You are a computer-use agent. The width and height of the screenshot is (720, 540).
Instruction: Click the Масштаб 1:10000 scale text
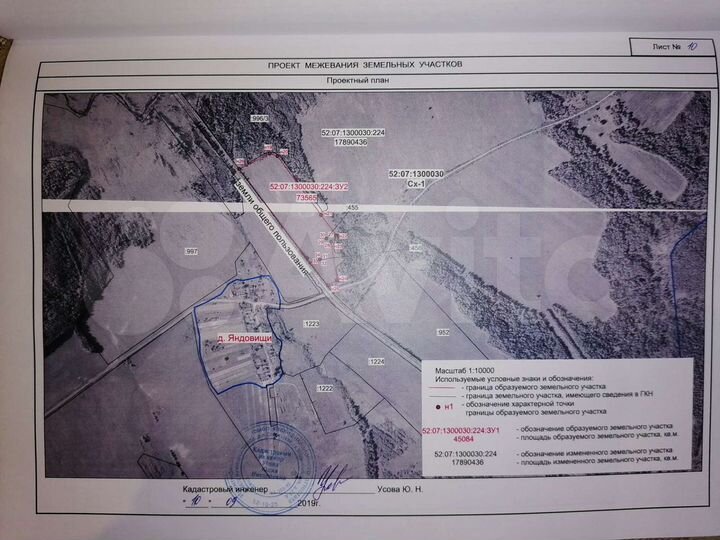(x=463, y=371)
